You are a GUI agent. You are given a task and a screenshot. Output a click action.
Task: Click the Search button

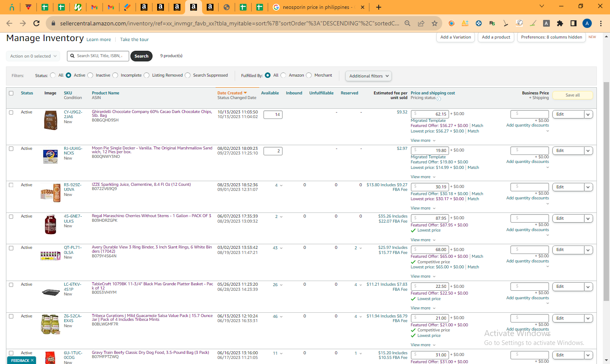[x=141, y=56]
